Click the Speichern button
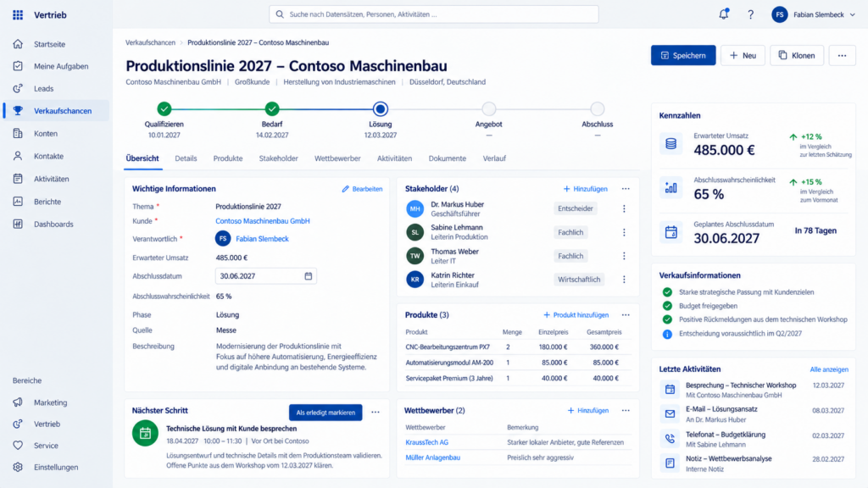868x488 pixels. pyautogui.click(x=683, y=55)
